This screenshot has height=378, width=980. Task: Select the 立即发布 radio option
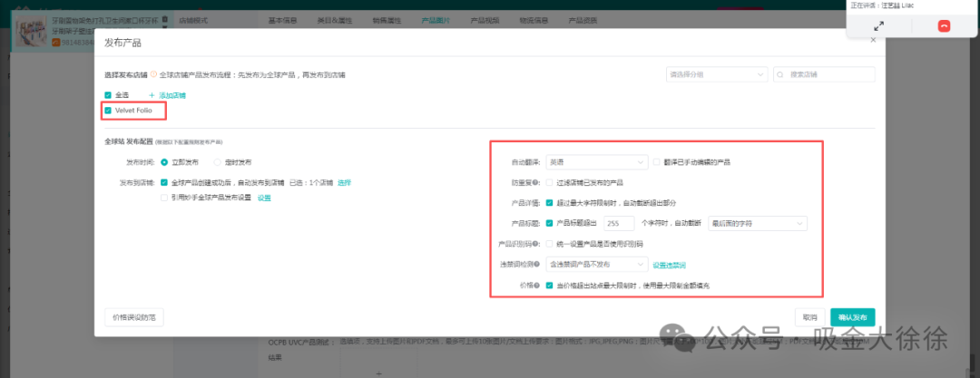pos(164,162)
